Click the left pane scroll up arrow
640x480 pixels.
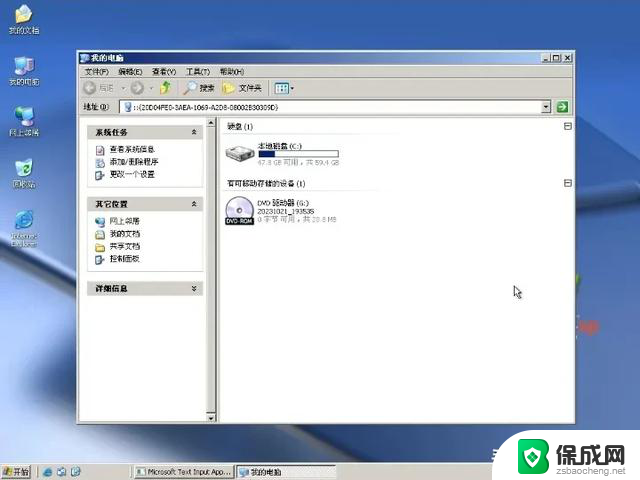211,123
